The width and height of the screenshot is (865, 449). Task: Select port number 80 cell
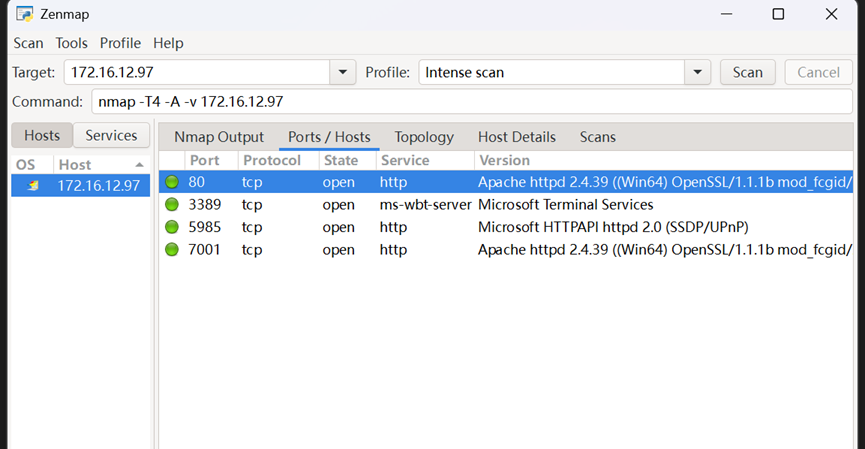196,182
